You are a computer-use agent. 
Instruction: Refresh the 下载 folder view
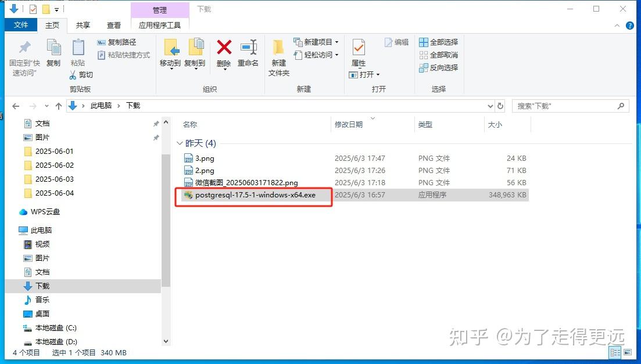500,106
